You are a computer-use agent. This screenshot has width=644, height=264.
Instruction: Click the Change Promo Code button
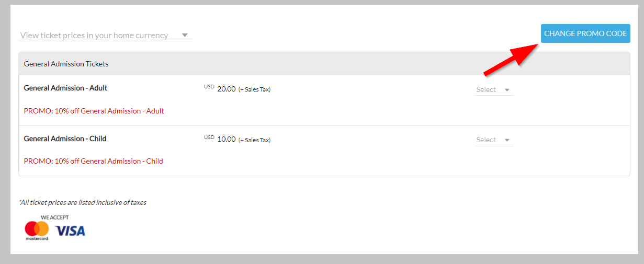(585, 33)
